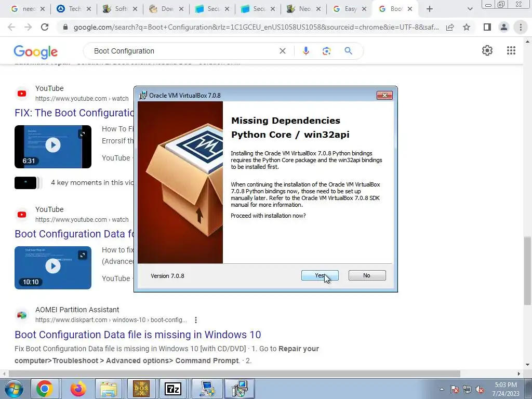Open Google quick settings gear
532x399 pixels.
pos(487,50)
